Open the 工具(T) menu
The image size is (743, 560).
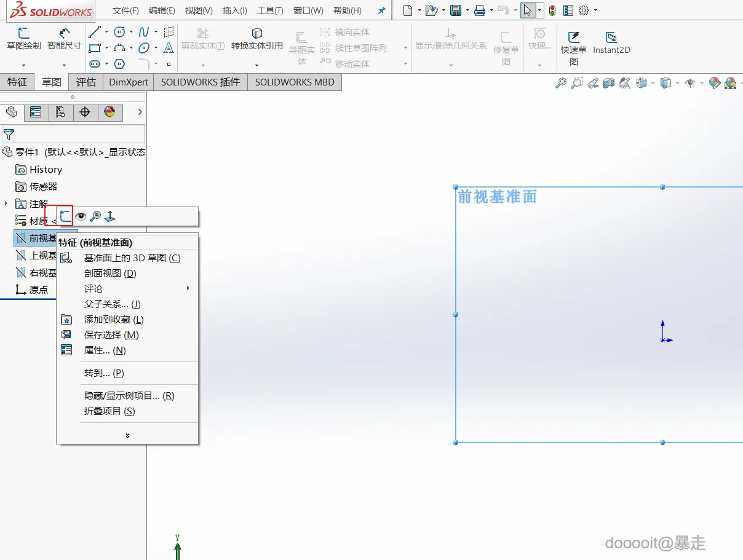point(270,10)
